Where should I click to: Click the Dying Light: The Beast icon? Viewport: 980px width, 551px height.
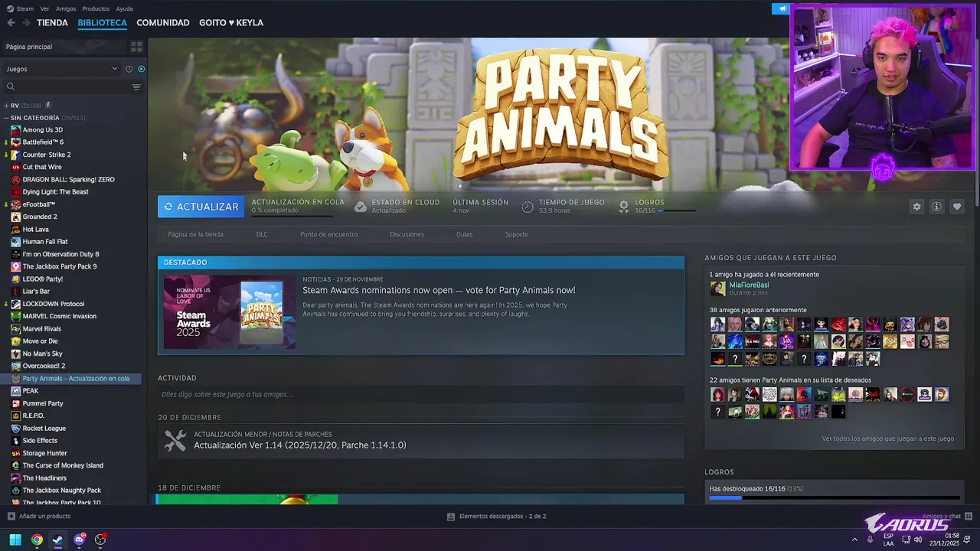click(15, 192)
